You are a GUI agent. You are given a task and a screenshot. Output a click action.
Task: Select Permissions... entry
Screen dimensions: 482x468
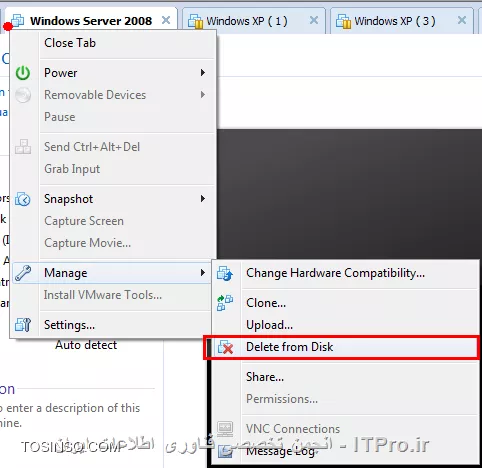345,399
